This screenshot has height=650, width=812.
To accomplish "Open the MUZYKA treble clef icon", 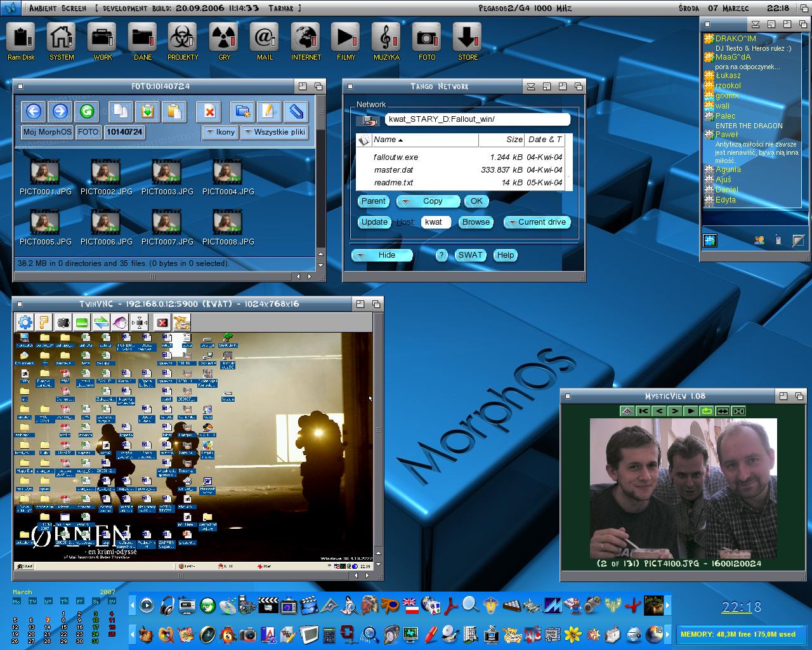I will pos(386,42).
